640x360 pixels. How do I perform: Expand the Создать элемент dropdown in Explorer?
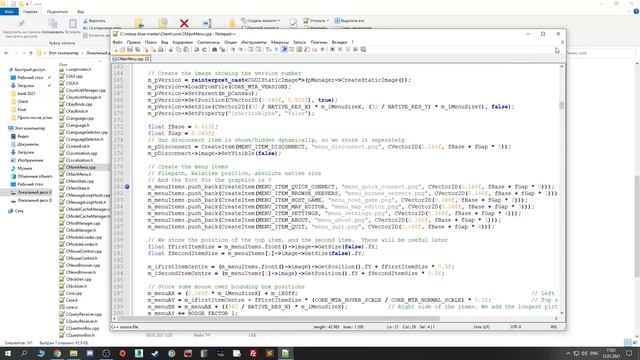tap(260, 20)
